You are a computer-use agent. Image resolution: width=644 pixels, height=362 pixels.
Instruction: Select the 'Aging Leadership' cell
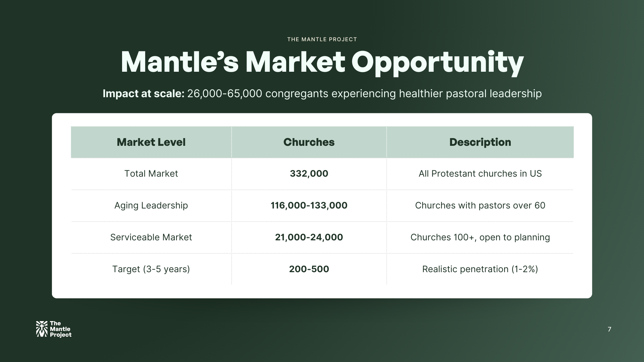(x=151, y=205)
